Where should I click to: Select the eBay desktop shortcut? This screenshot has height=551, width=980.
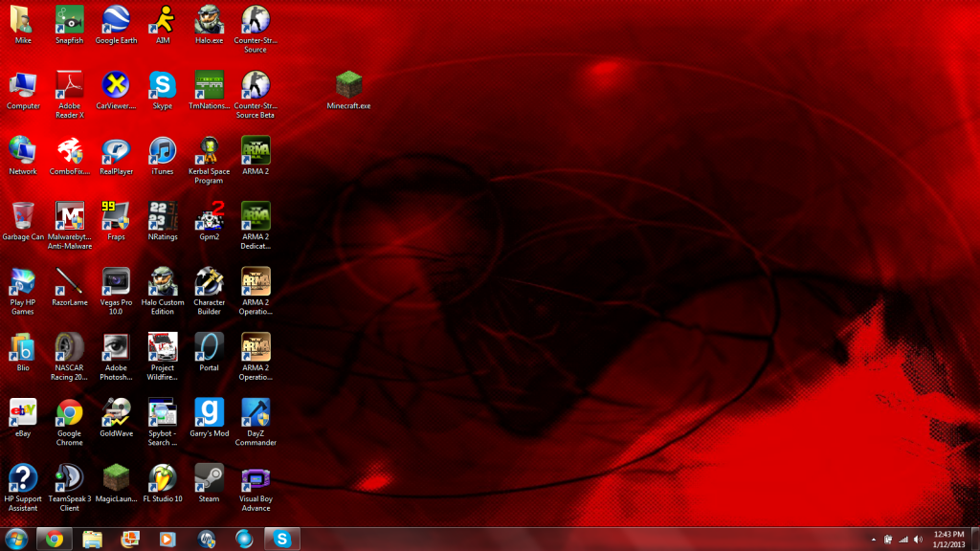point(23,419)
